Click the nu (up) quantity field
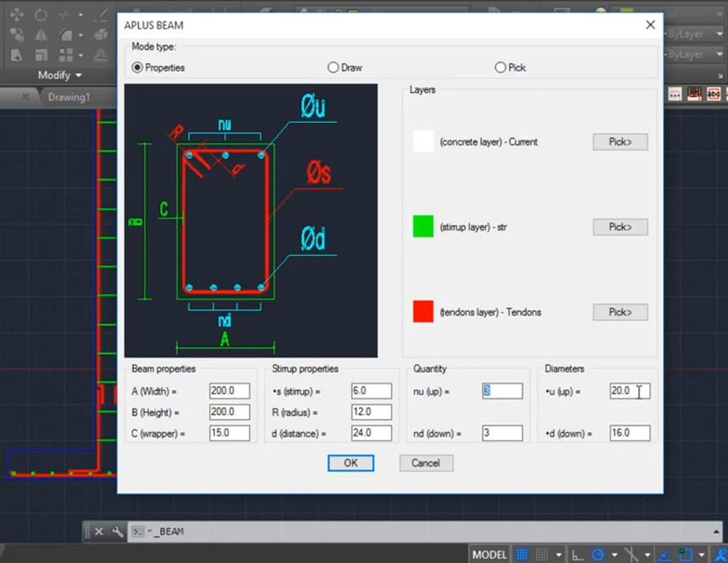The image size is (728, 563). coord(502,390)
